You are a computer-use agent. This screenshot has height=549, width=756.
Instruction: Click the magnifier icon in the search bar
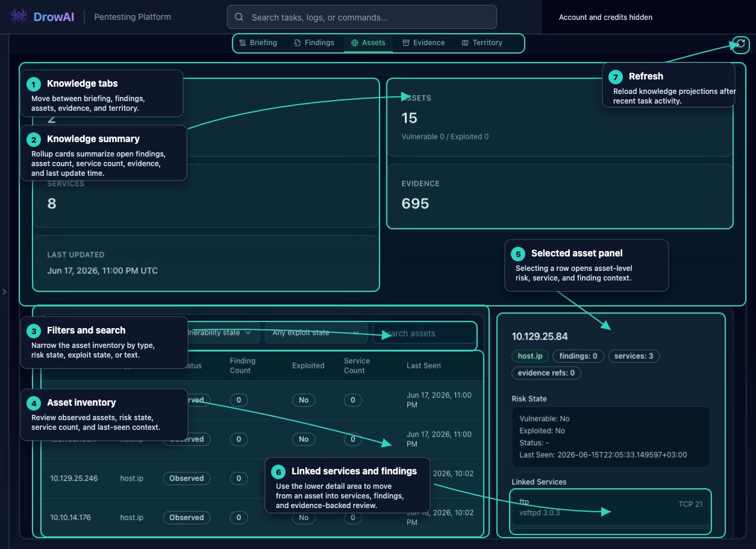(x=239, y=17)
